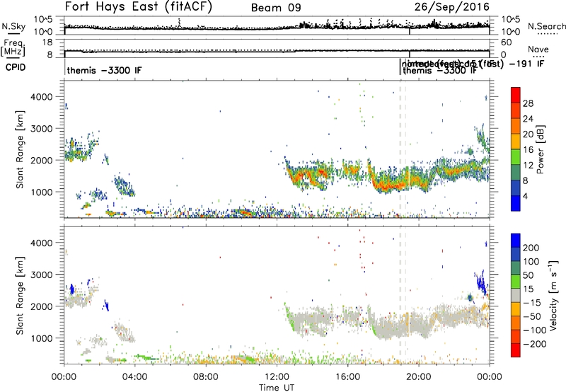The width and height of the screenshot is (566, 392).
Task: Click the '18' tick on the frequency axis
Action: click(x=47, y=42)
